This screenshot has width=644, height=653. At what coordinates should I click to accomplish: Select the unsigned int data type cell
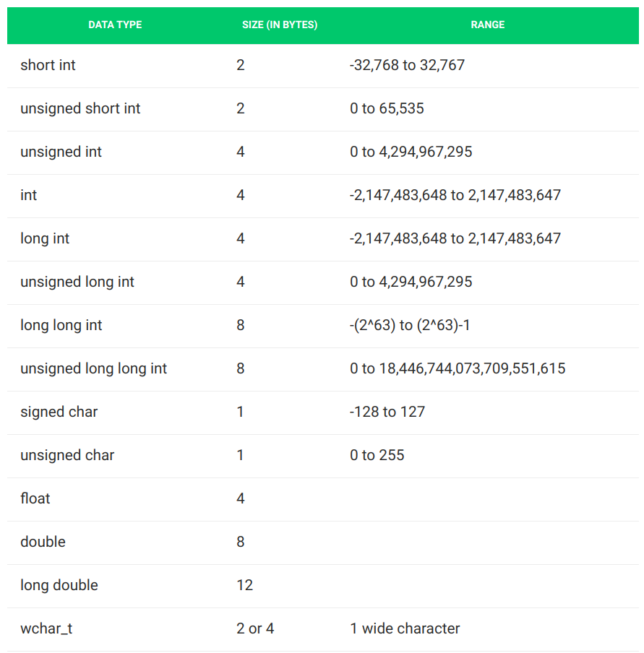(x=61, y=152)
